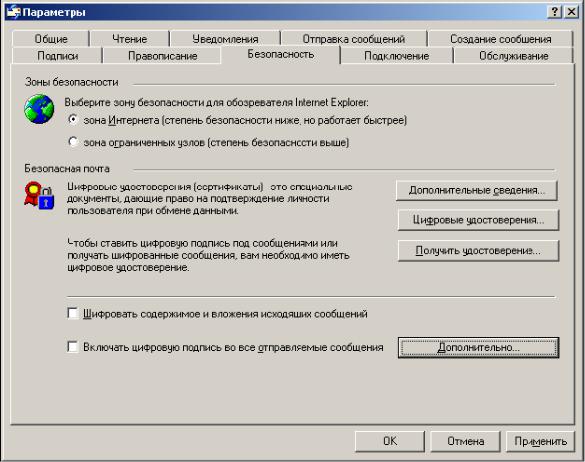Click the Чтобы ставить цифровую подпись paragraph
This screenshot has height=462, width=585.
tap(208, 255)
